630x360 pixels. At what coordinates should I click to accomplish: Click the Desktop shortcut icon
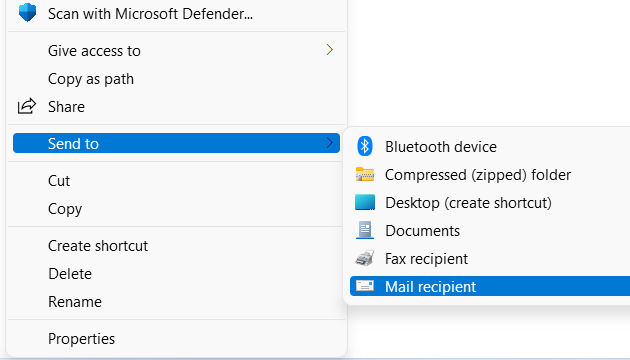pyautogui.click(x=365, y=202)
